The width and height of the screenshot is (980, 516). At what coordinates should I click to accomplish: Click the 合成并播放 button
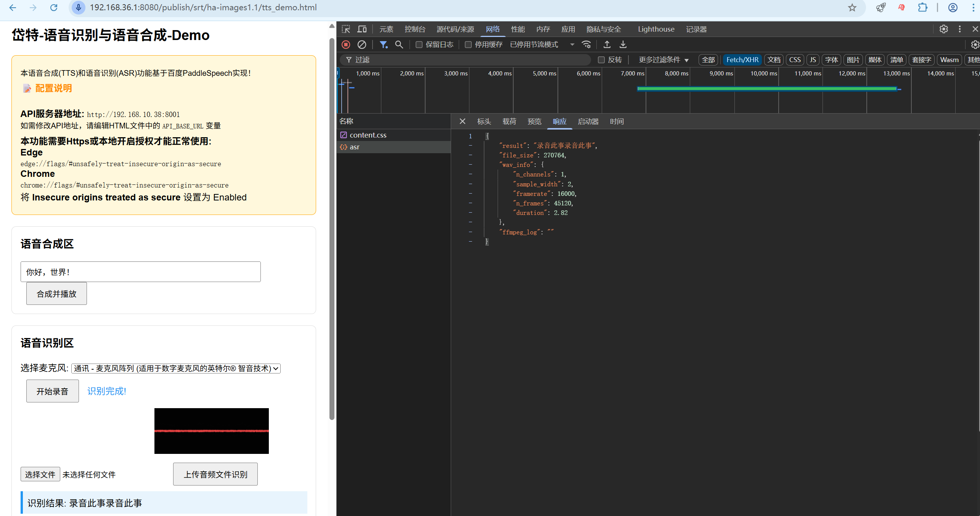click(56, 293)
